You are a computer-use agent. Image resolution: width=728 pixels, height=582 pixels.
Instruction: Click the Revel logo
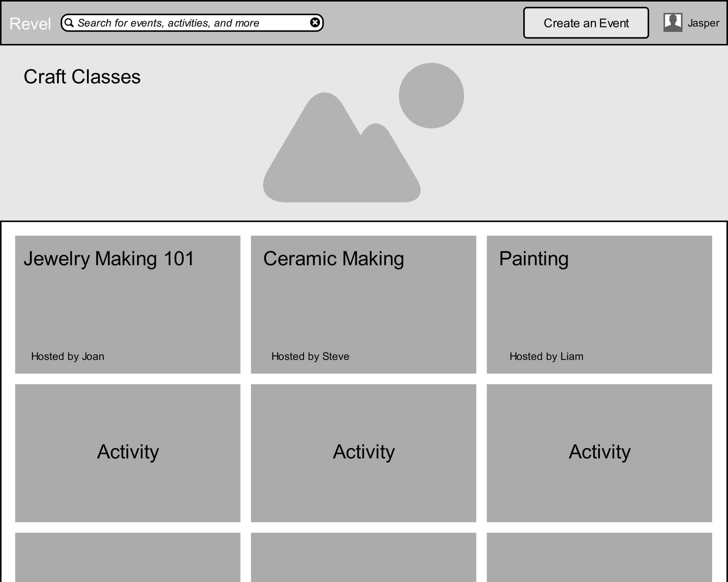pyautogui.click(x=30, y=24)
